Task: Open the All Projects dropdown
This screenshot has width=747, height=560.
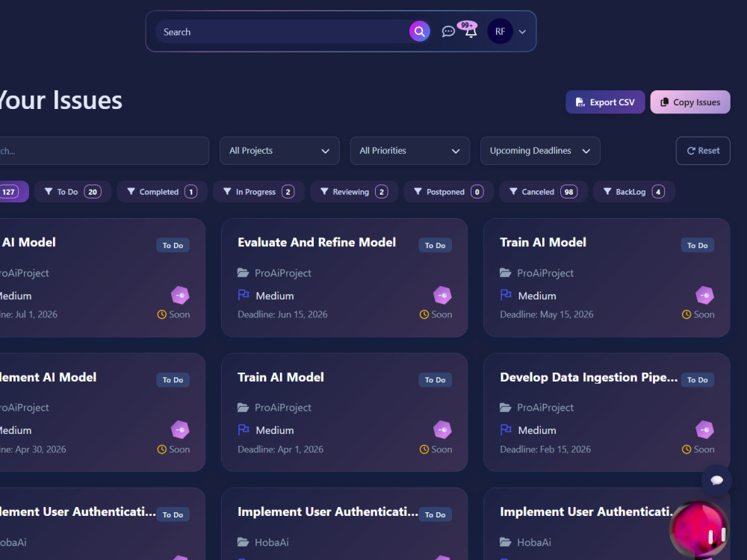Action: tap(279, 151)
